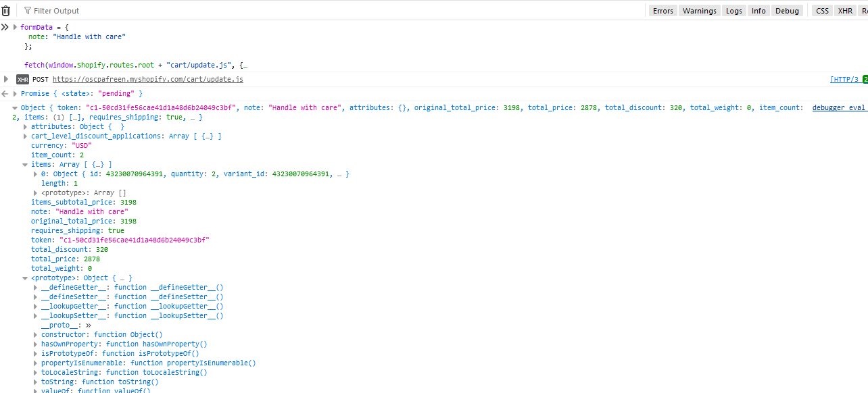Click the HTTP/3 status link

(x=844, y=80)
